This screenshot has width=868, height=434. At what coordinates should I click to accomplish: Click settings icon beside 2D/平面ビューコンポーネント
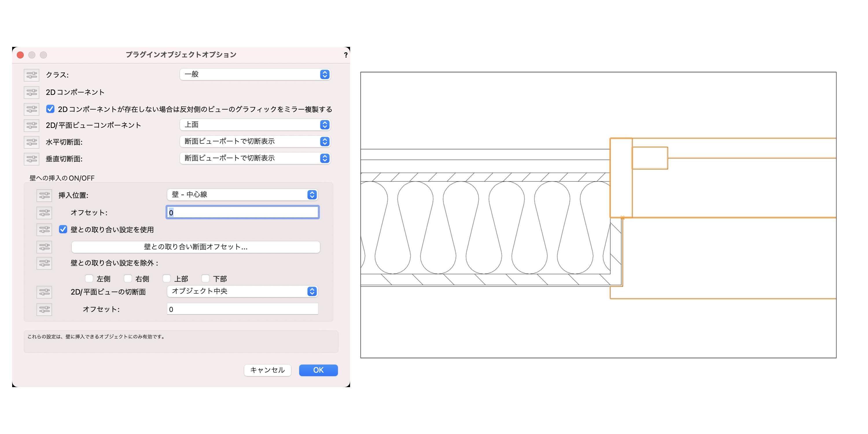(x=31, y=125)
